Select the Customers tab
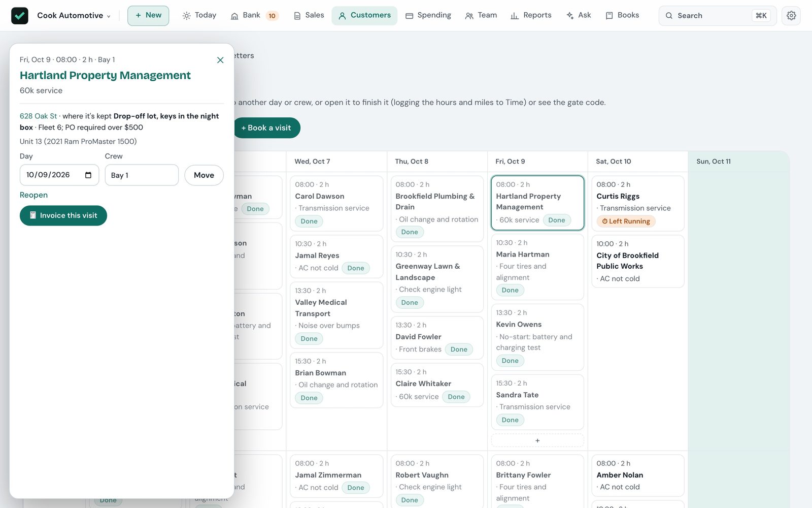The image size is (812, 508). click(364, 15)
